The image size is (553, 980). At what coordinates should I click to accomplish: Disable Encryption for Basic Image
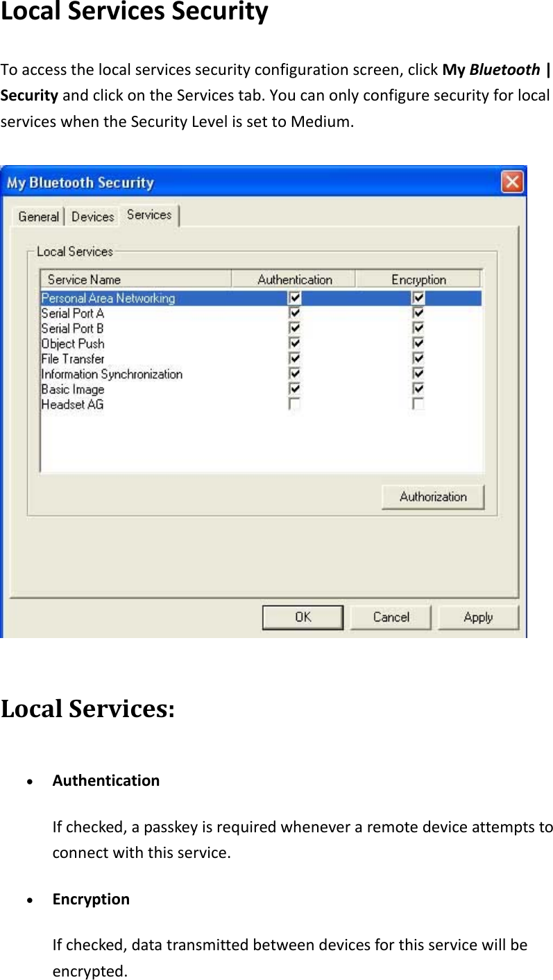click(x=418, y=389)
